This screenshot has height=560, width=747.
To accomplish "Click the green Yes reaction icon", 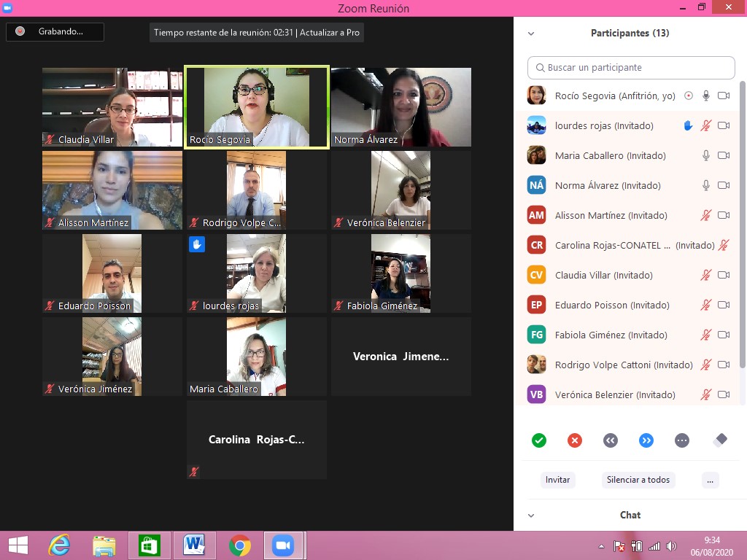I will click(x=539, y=440).
